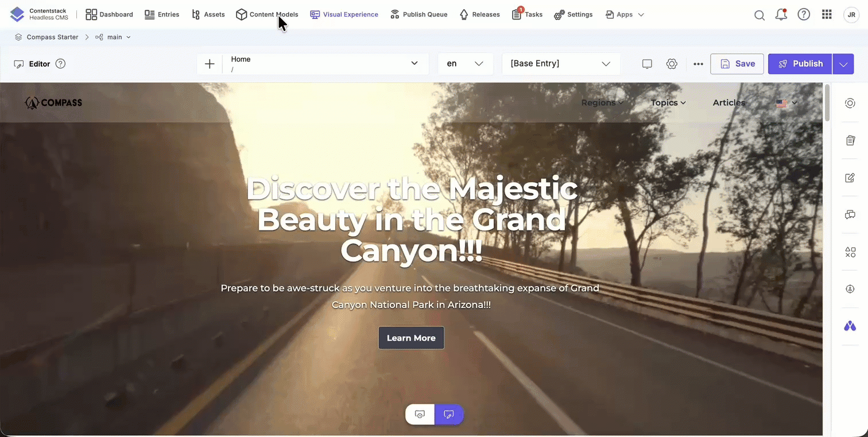This screenshot has width=868, height=437.
Task: Open the Publish button dropdown arrow
Action: (x=843, y=64)
